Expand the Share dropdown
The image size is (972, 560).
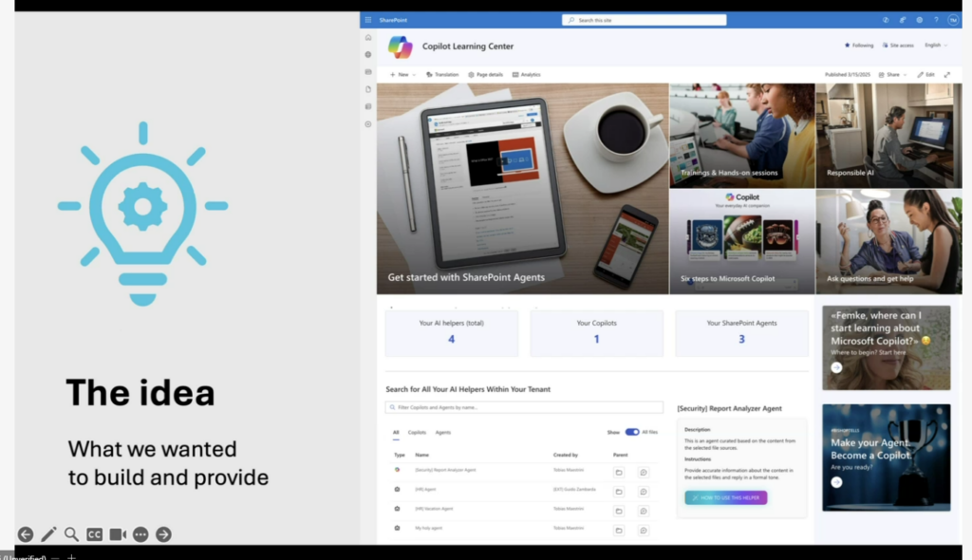click(x=892, y=74)
